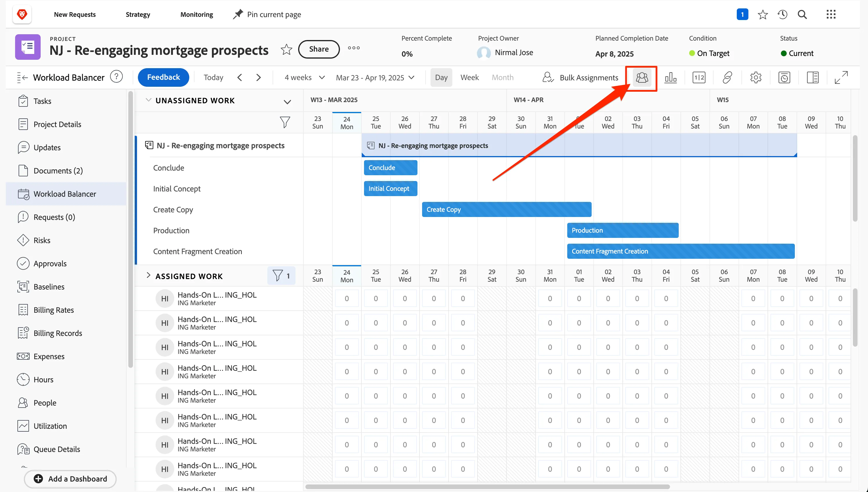
Task: Click the clock calendar icon in toolbar
Action: [x=784, y=78]
